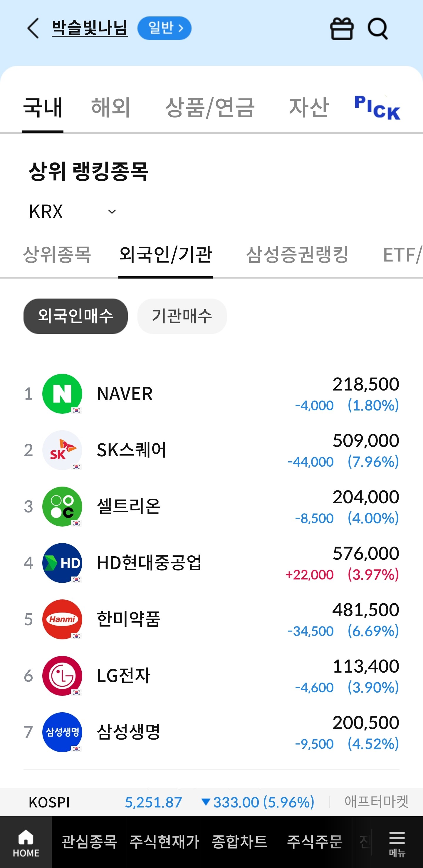Switch to 기관매수 filter pill
423x868 pixels.
[x=182, y=316]
